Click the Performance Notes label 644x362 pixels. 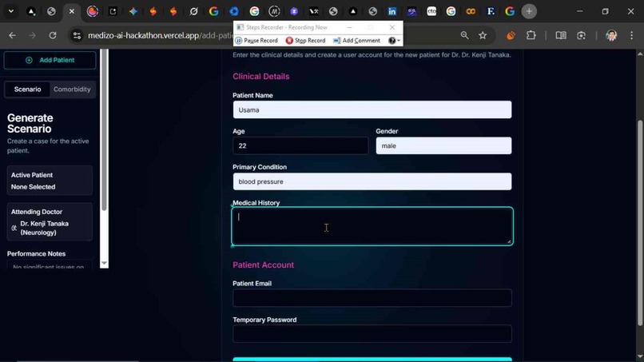[36, 254]
